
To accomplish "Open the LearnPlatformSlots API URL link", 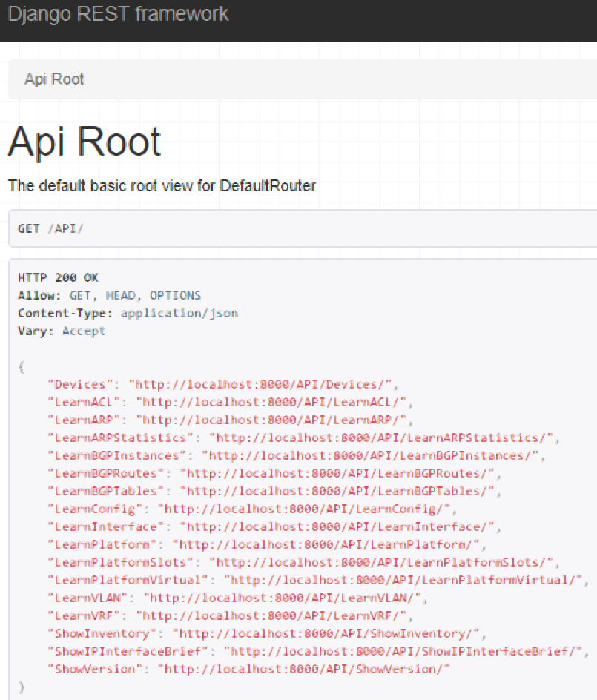I will coord(381,562).
